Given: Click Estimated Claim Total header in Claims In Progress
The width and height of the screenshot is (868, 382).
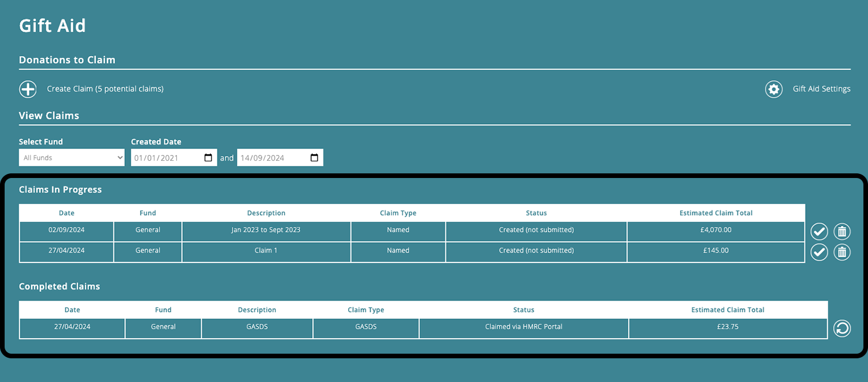Looking at the screenshot, I should [716, 213].
